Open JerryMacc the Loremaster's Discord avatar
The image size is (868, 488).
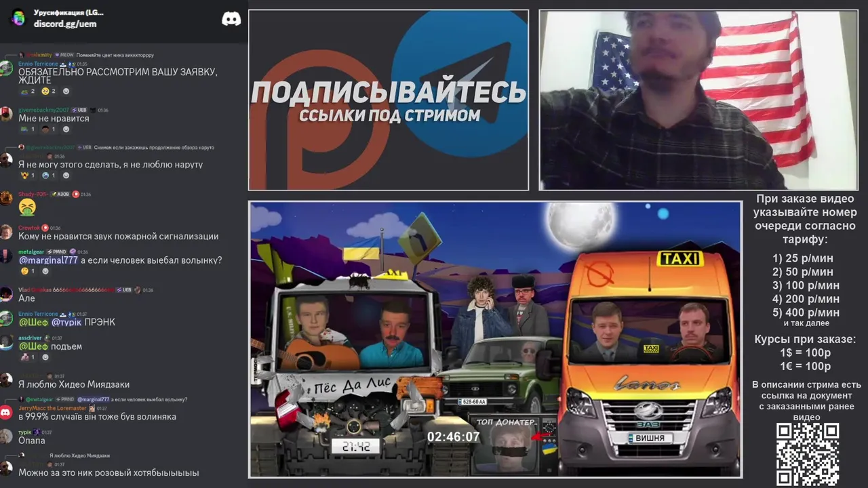tap(6, 412)
